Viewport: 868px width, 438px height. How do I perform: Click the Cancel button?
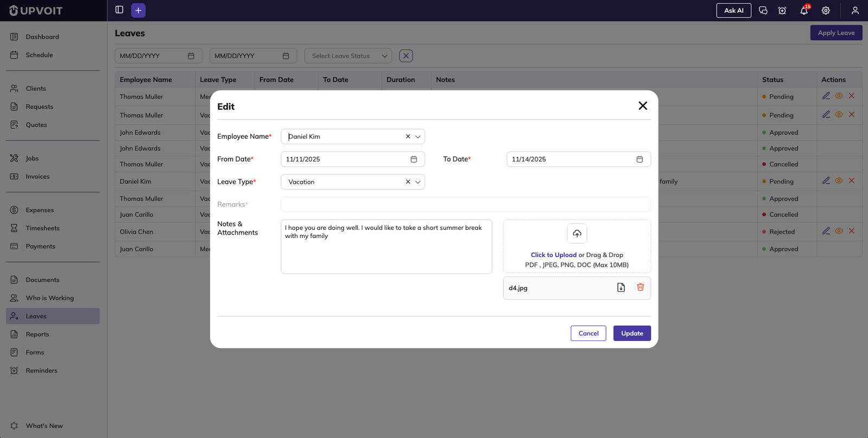588,333
